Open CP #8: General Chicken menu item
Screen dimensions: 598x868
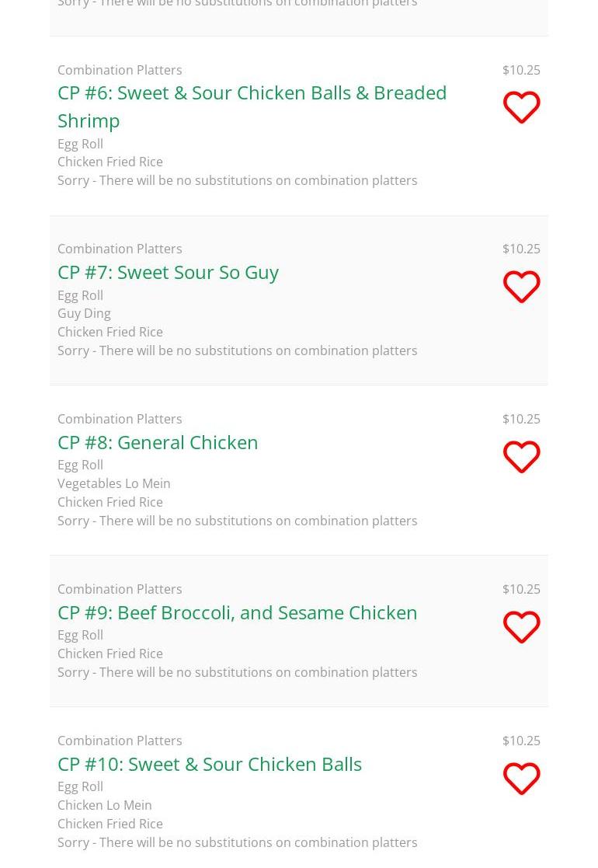click(158, 442)
